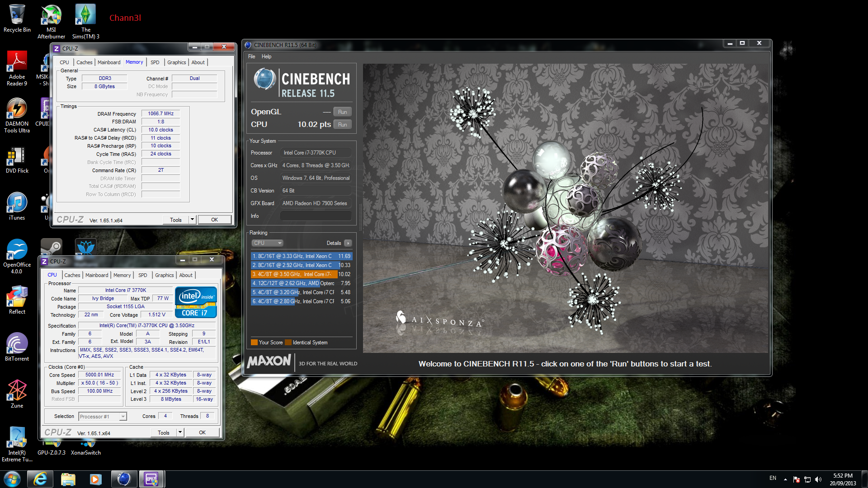Open File menu in Cinebench
Image resolution: width=868 pixels, height=488 pixels.
[252, 56]
